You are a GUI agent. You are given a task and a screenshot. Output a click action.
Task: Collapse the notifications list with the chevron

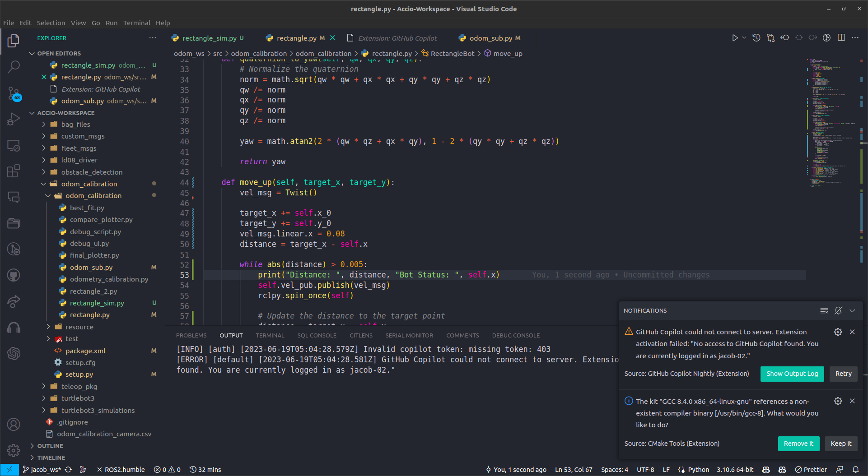[x=853, y=311]
